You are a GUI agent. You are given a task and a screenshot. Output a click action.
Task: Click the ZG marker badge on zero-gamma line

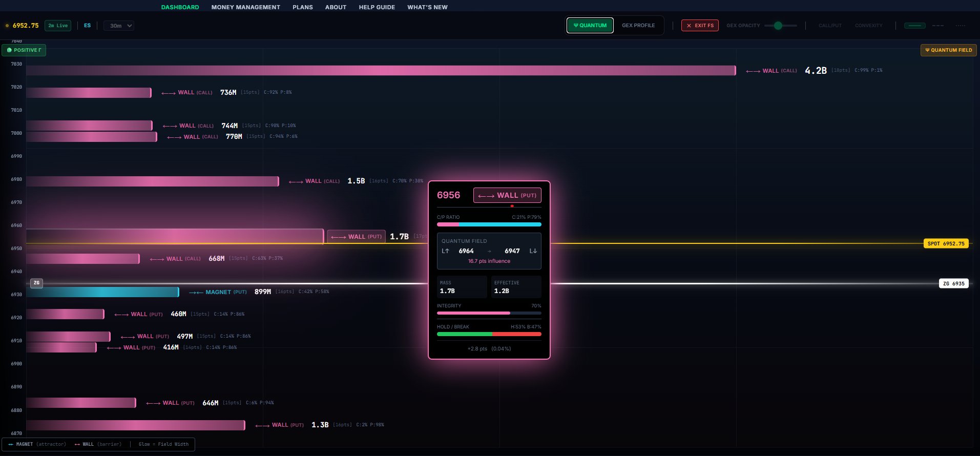(x=36, y=283)
